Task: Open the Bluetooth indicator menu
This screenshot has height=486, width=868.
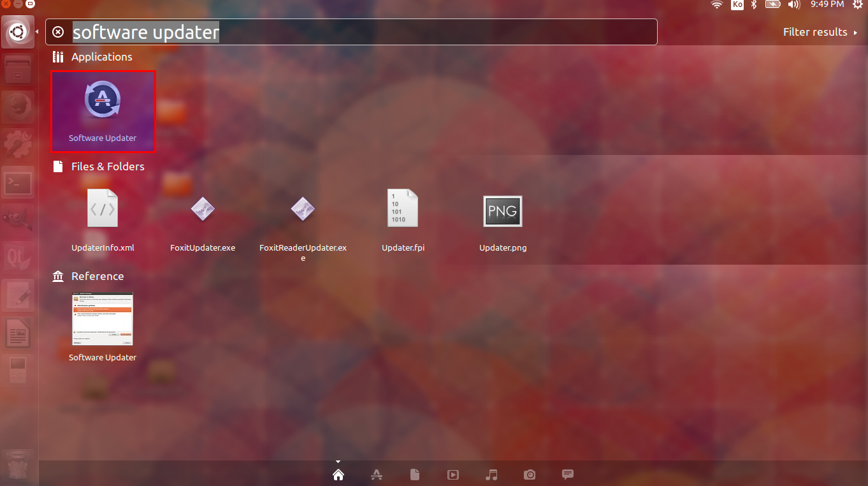Action: (753, 5)
